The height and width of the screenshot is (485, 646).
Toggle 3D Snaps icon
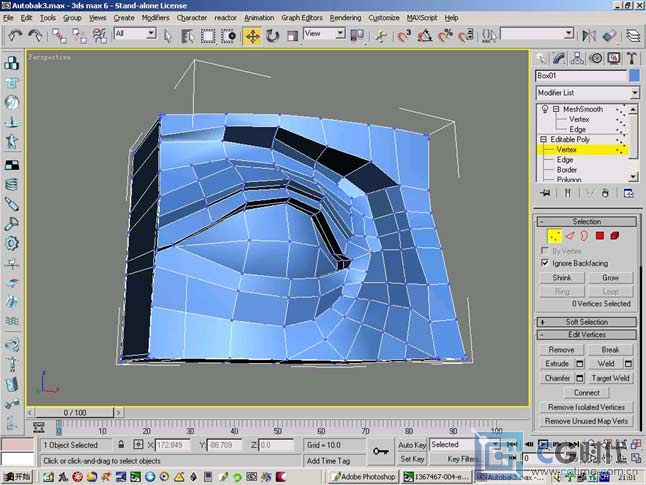(x=404, y=36)
